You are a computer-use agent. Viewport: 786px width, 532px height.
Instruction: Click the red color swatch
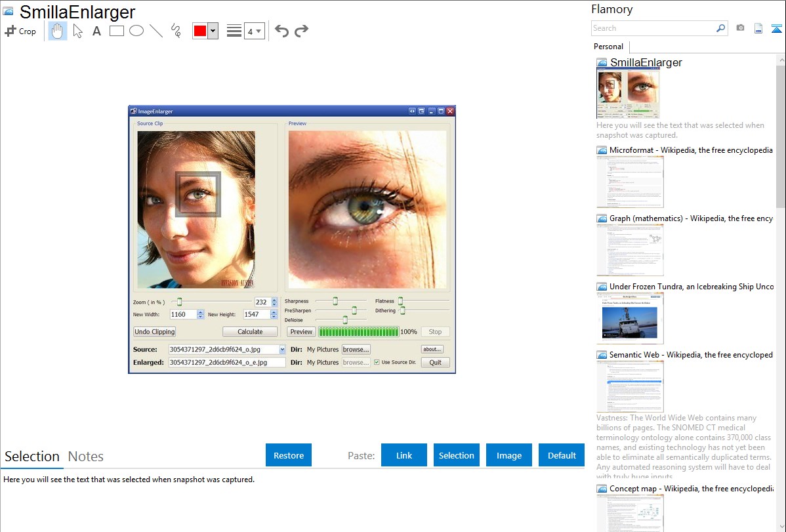point(200,31)
